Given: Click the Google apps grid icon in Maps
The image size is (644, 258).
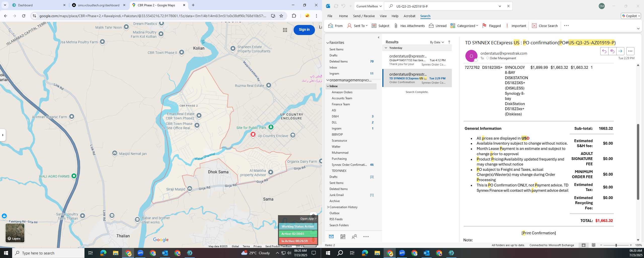Looking at the screenshot, I should [x=285, y=30].
